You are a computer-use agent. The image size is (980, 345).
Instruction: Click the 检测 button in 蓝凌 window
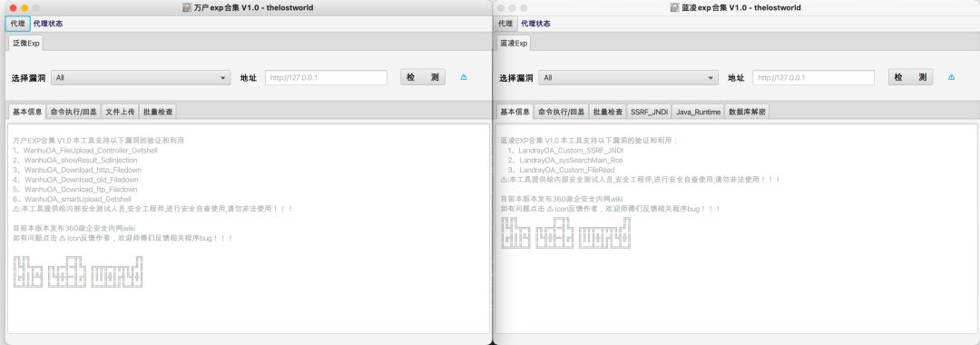pos(911,77)
